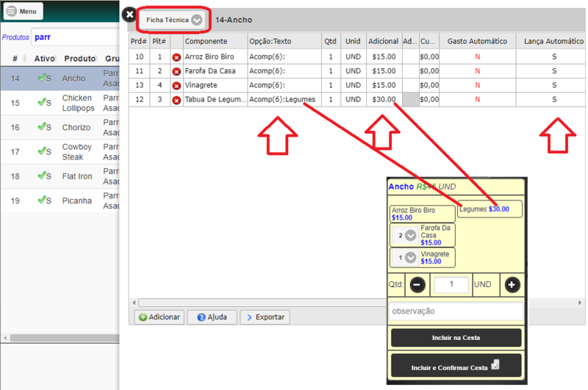Image resolution: width=588 pixels, height=390 pixels.
Task: Select the Picanha product
Action: [60, 201]
